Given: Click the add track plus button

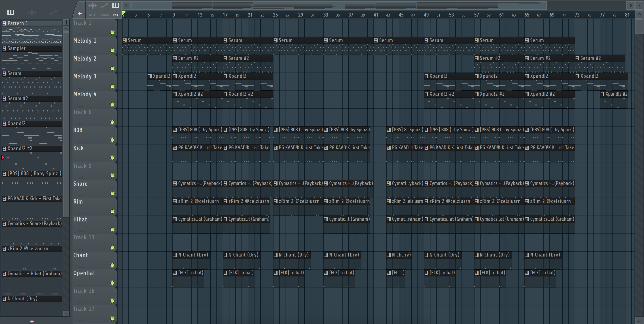Looking at the screenshot, I should (x=80, y=13).
